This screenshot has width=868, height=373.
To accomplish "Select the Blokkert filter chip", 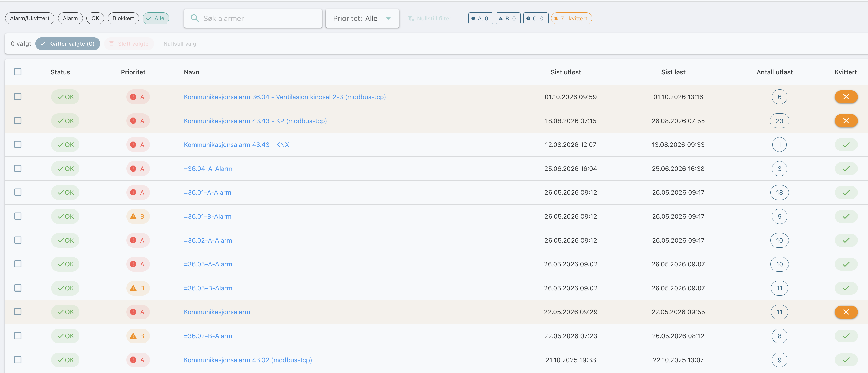I will [x=123, y=18].
